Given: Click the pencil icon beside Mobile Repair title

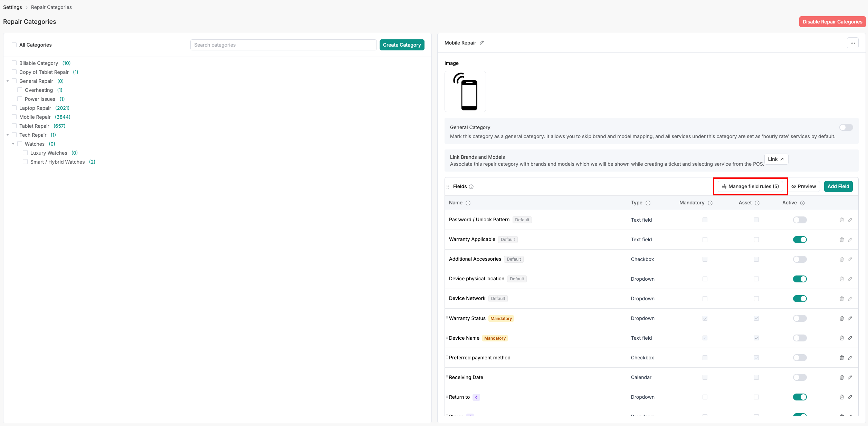Looking at the screenshot, I should [x=482, y=43].
